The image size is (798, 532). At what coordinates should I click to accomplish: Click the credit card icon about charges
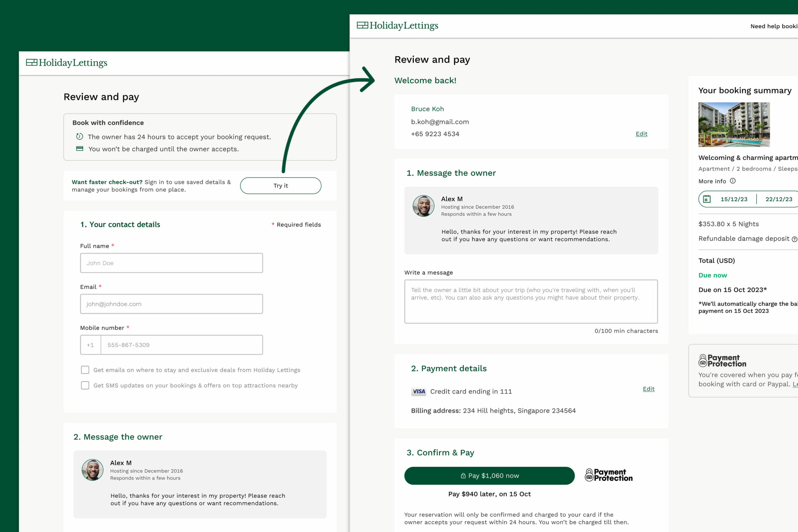point(79,149)
